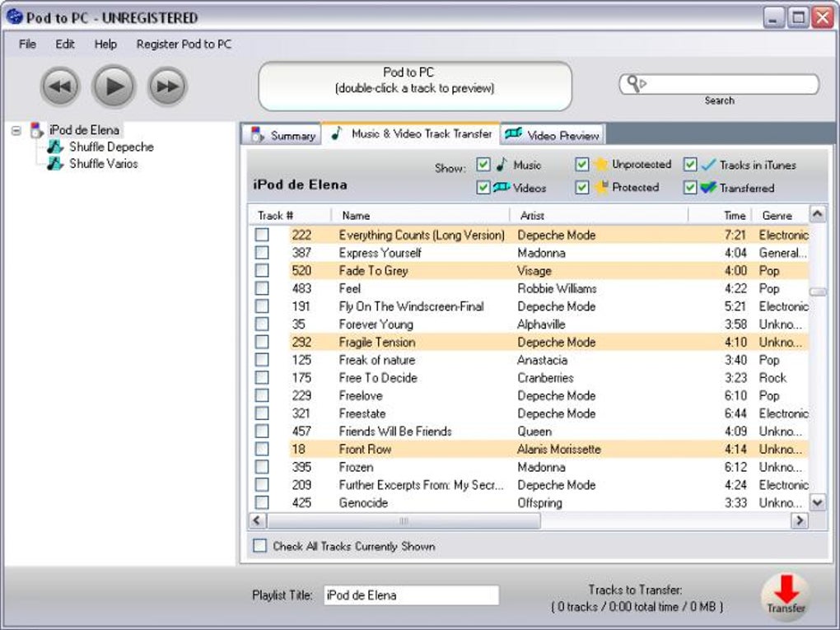Image resolution: width=840 pixels, height=630 pixels.
Task: Click the star icon beside Protected
Action: point(601,187)
